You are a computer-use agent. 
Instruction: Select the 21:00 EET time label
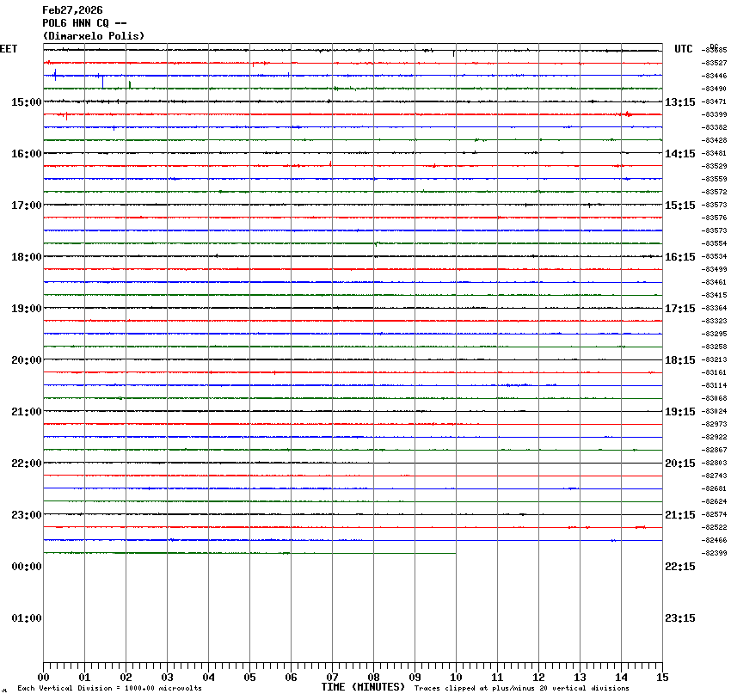point(26,412)
